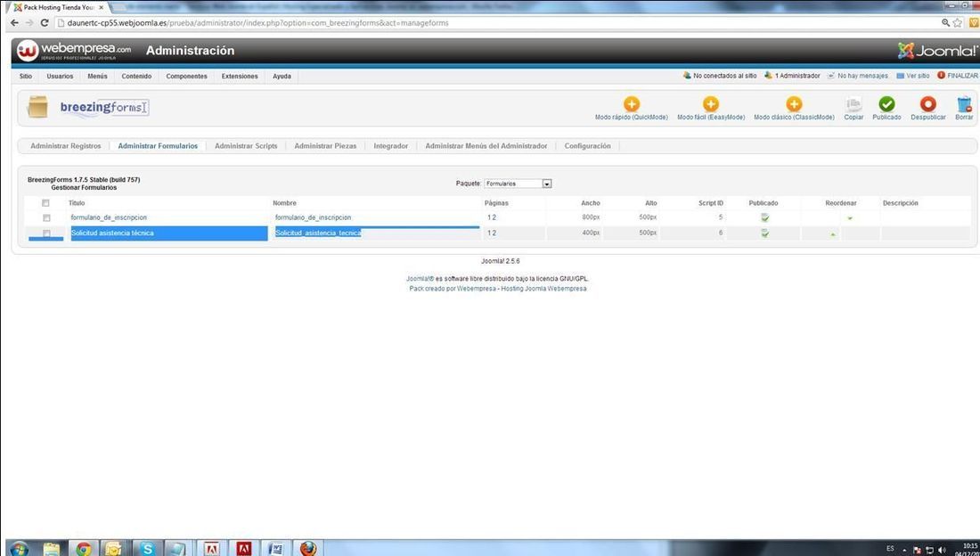
Task: Check the select-all checkbox in table header
Action: [x=45, y=203]
